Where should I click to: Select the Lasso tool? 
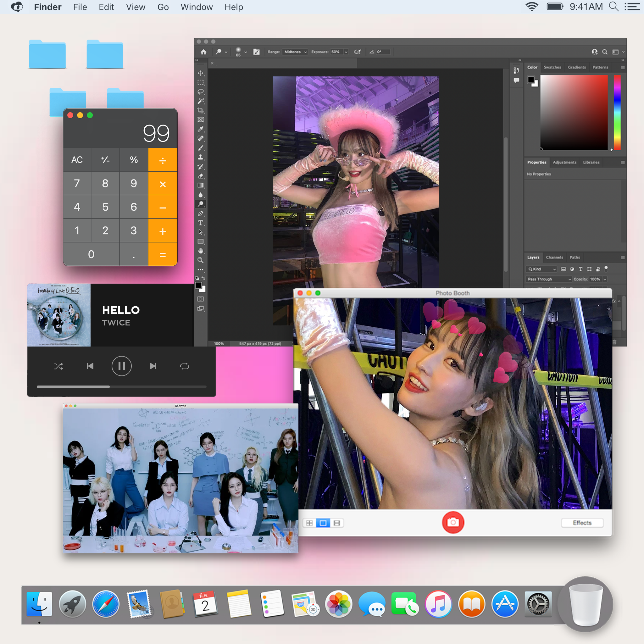click(x=200, y=92)
